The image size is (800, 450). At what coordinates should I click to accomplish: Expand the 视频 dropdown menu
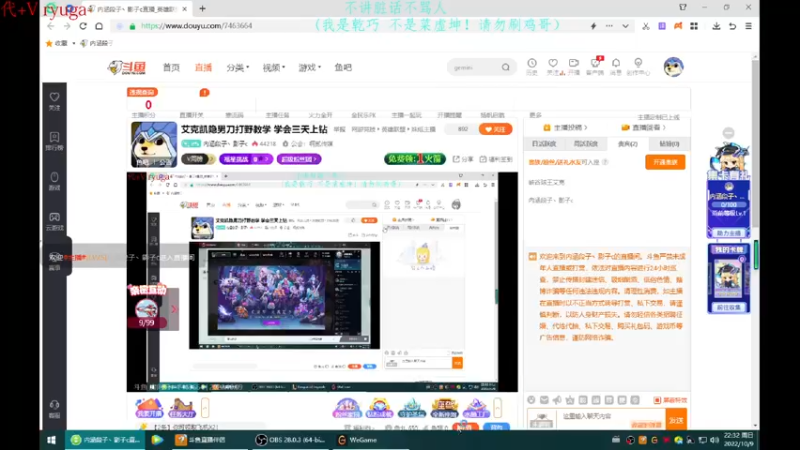point(273,67)
